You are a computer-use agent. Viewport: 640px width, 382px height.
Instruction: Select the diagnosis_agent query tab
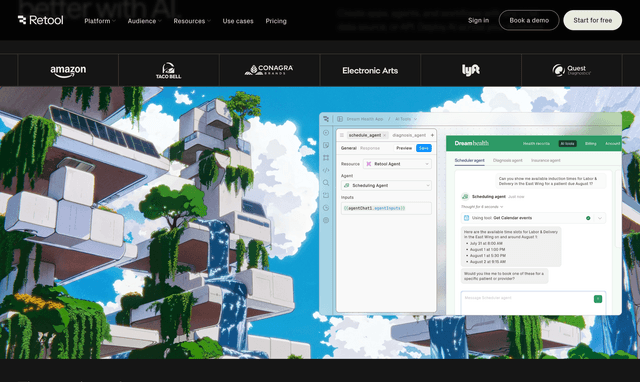point(409,135)
